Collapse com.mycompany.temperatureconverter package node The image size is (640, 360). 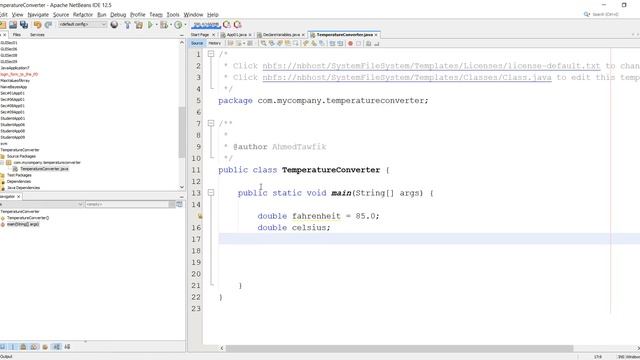[2, 162]
